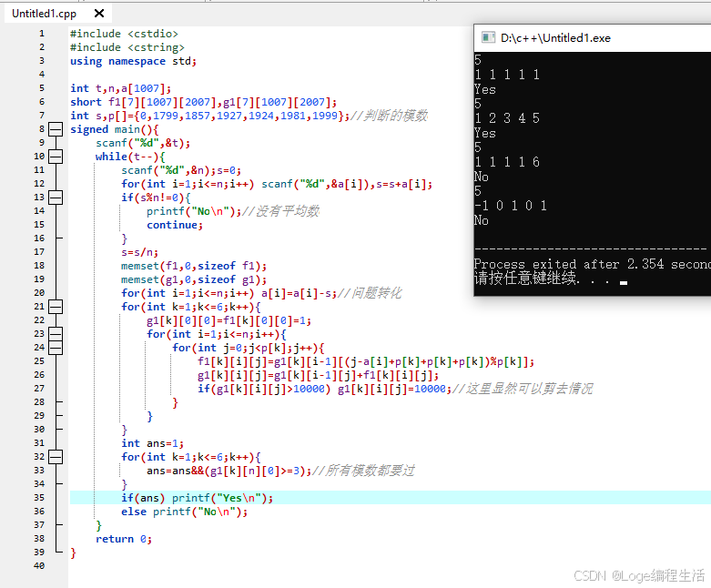Click on 'memset(g1,0,sizeof g1);' line

[194, 279]
